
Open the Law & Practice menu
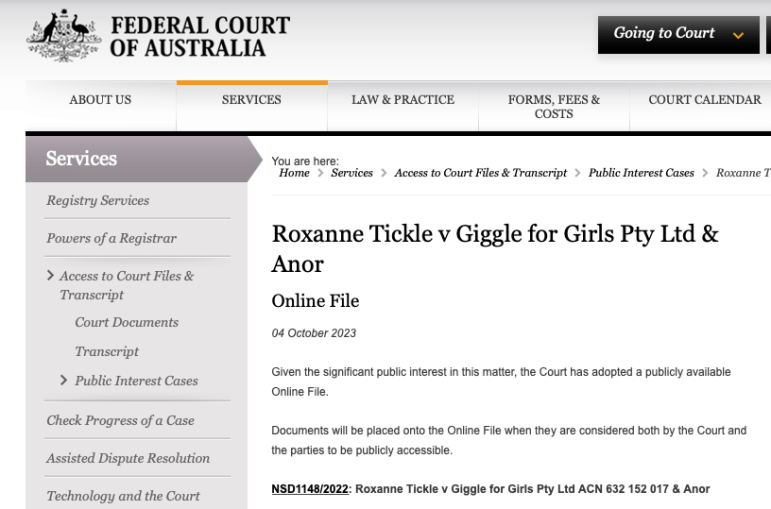[403, 100]
